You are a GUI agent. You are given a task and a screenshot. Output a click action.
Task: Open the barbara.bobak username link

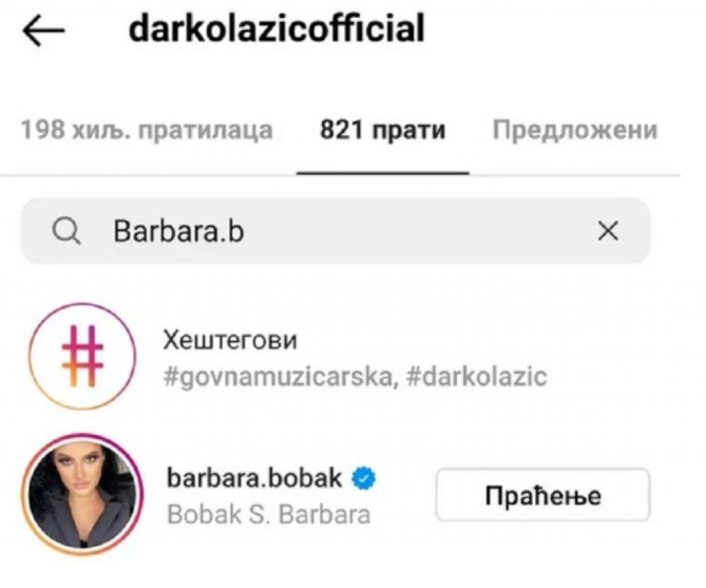point(254,478)
